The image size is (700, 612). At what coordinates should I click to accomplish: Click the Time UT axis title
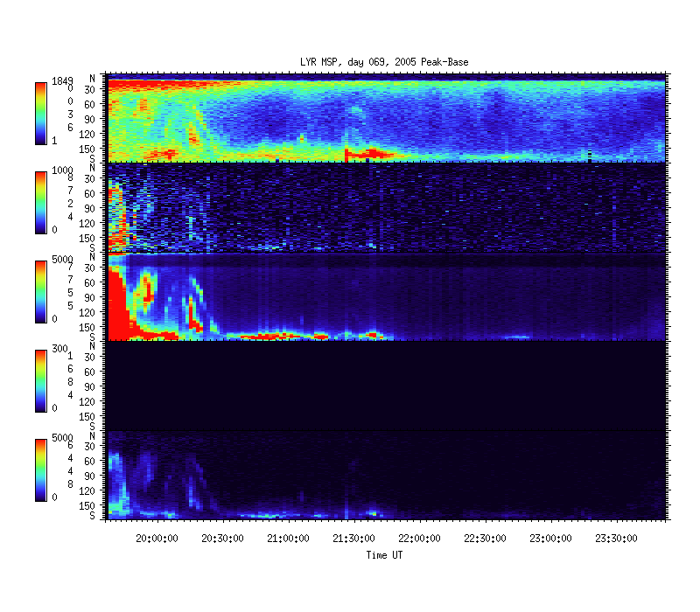(x=384, y=555)
